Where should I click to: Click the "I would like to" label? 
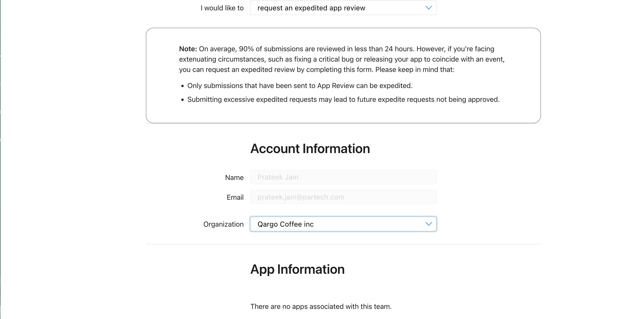pyautogui.click(x=222, y=8)
